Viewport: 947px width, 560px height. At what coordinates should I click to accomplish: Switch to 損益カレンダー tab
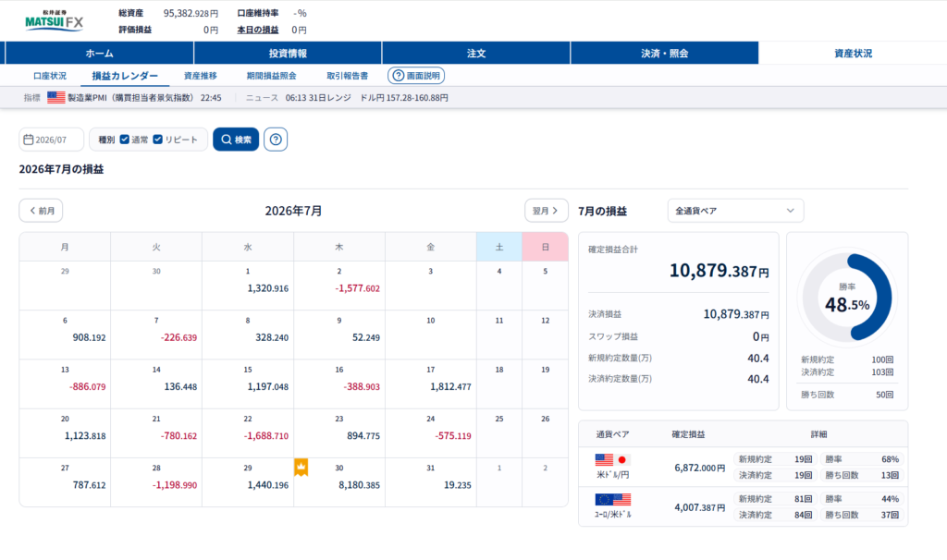tap(125, 76)
